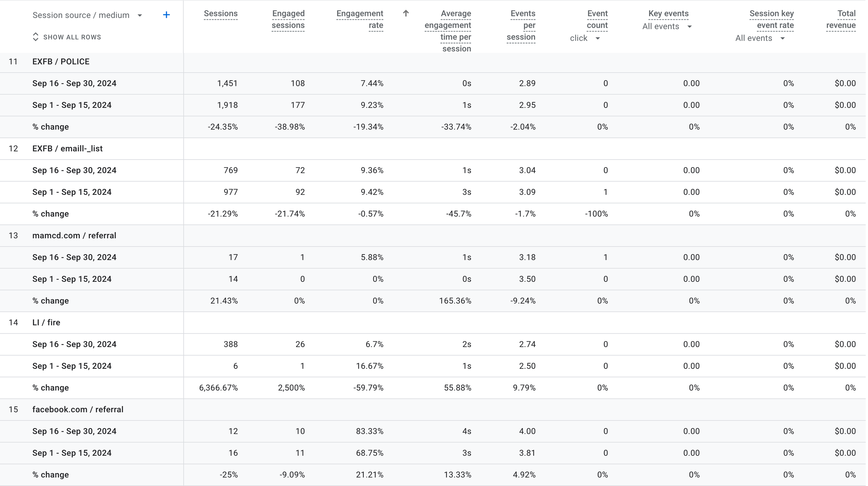
Task: Sort by Events per session header
Action: point(522,25)
